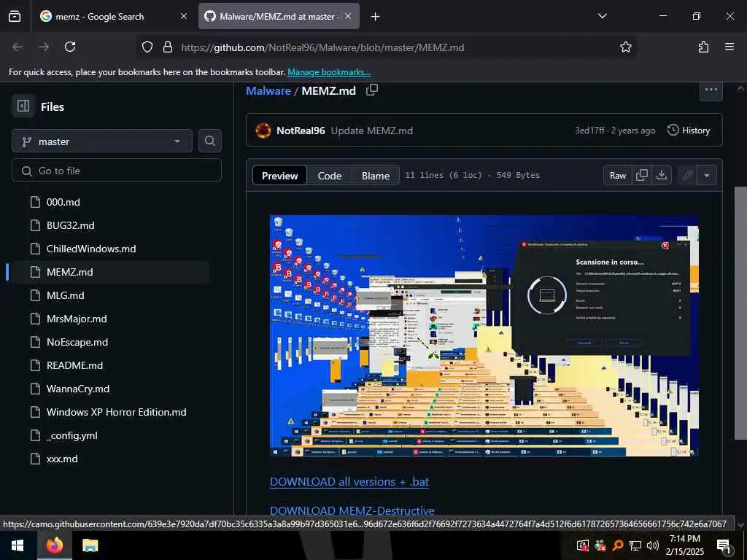Open the three-dot more file actions menu

[711, 90]
